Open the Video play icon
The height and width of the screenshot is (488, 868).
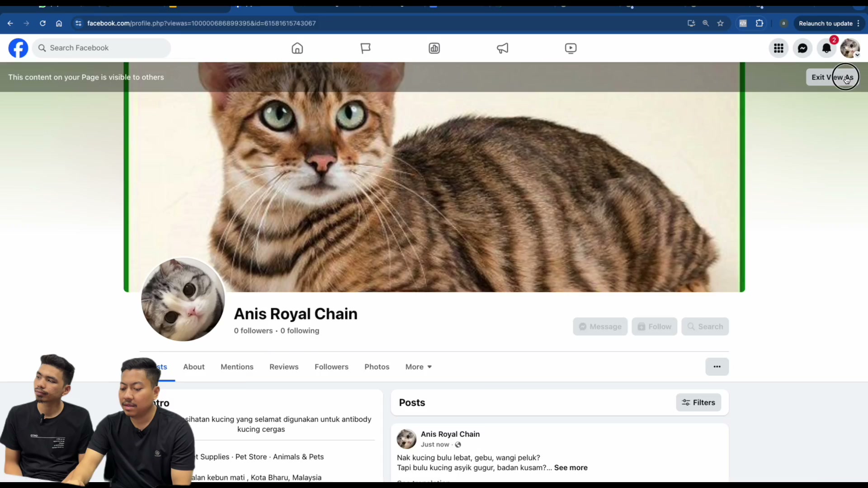click(571, 48)
